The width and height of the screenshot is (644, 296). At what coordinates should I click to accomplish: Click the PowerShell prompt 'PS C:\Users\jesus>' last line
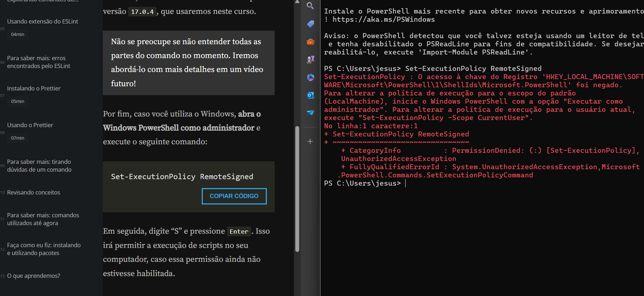(x=362, y=183)
